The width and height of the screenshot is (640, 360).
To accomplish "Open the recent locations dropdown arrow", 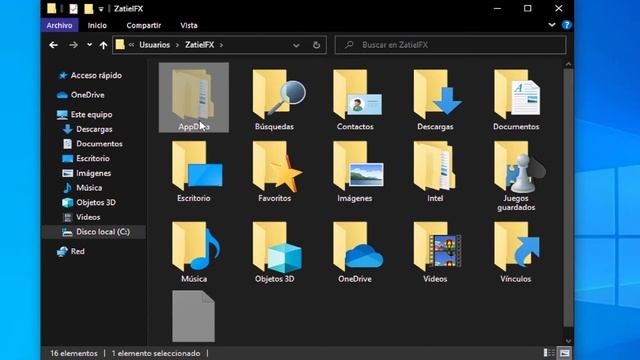I will click(89, 45).
